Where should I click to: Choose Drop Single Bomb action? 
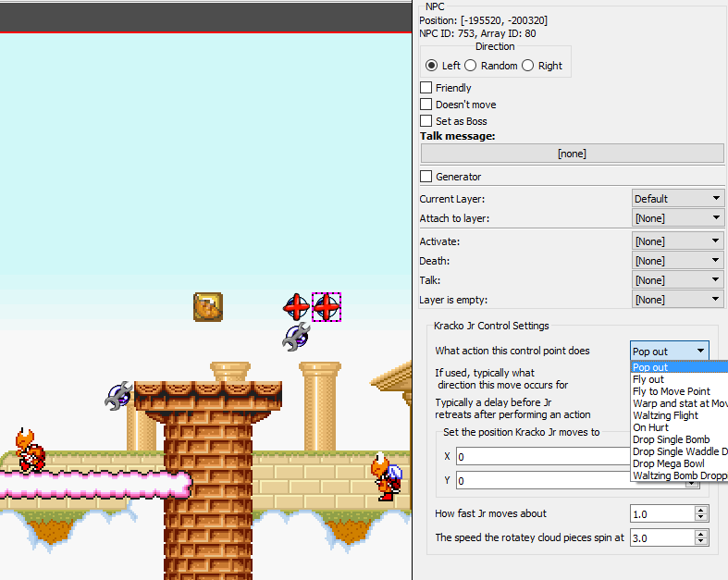tap(680, 439)
